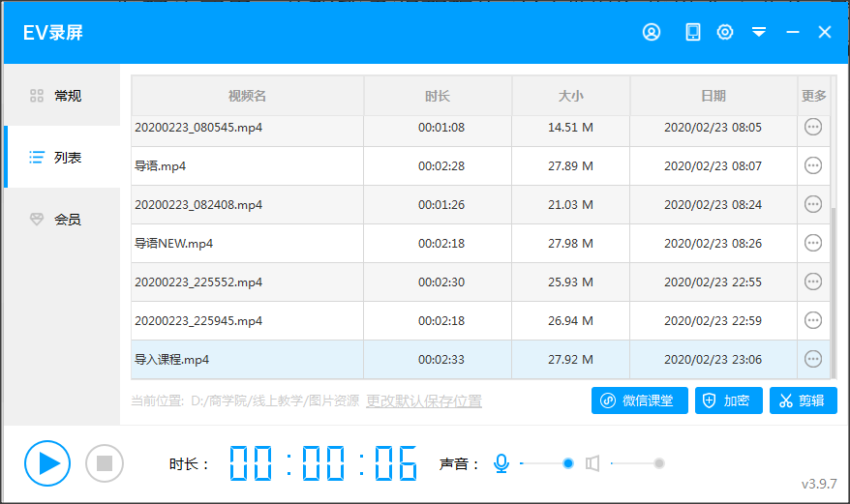Expand the title bar dropdown menu arrow
The image size is (850, 504).
point(759,33)
